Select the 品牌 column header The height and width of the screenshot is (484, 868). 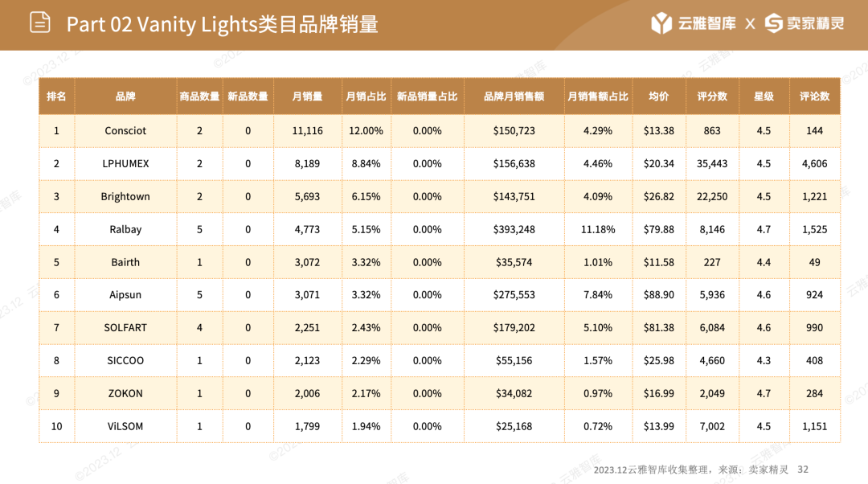pyautogui.click(x=125, y=96)
